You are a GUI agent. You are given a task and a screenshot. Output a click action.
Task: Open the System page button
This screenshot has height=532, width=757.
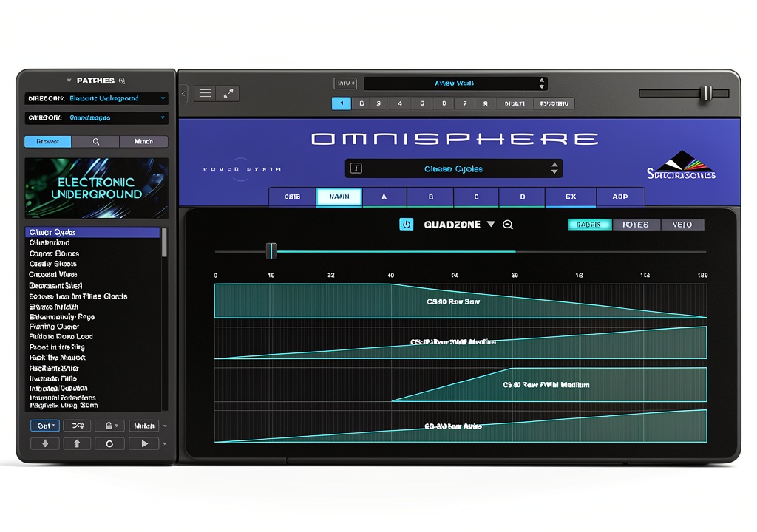coord(554,103)
